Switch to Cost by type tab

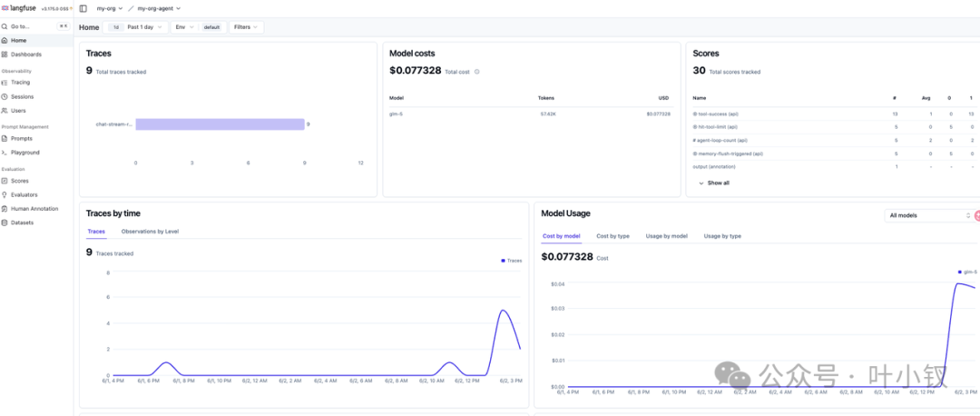click(613, 236)
